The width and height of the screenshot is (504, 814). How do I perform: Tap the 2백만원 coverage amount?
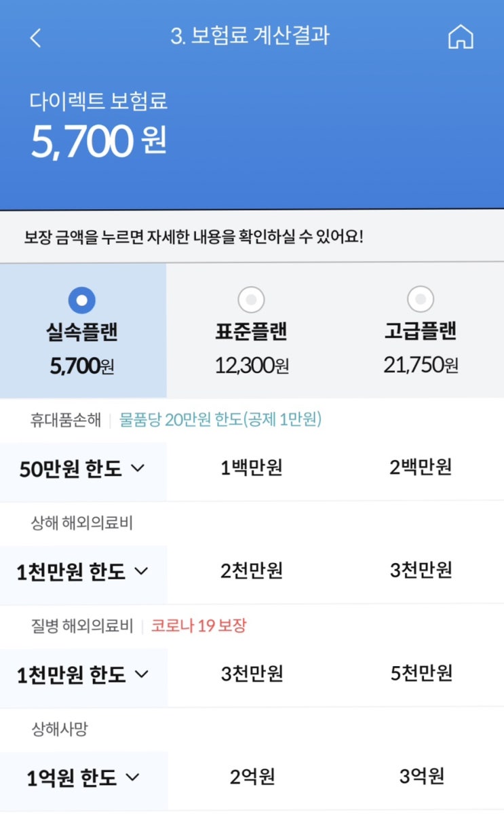421,468
